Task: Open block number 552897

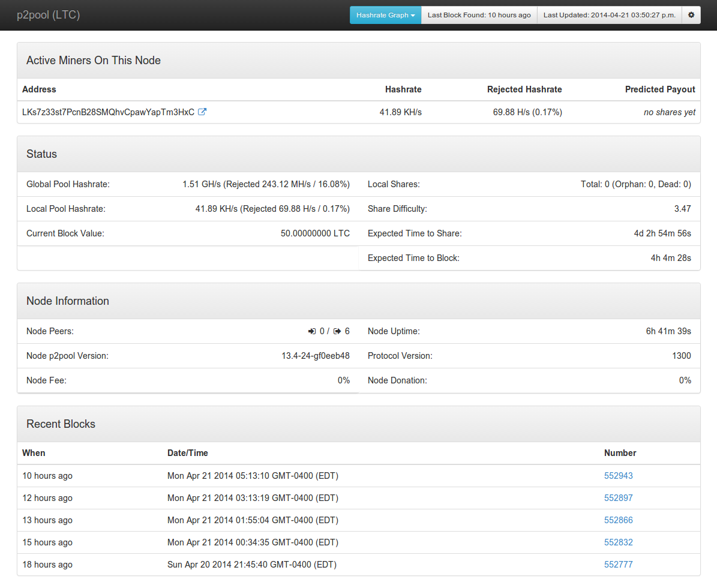Action: click(x=618, y=498)
